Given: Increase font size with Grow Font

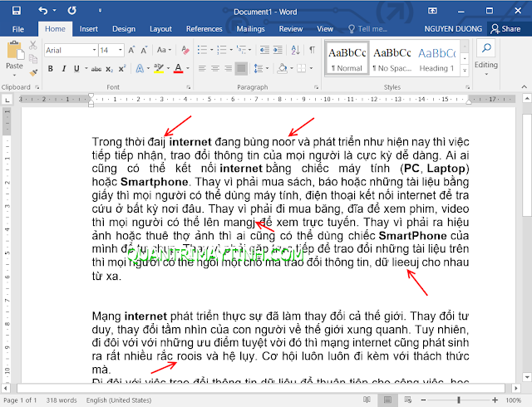Looking at the screenshot, I should point(131,50).
